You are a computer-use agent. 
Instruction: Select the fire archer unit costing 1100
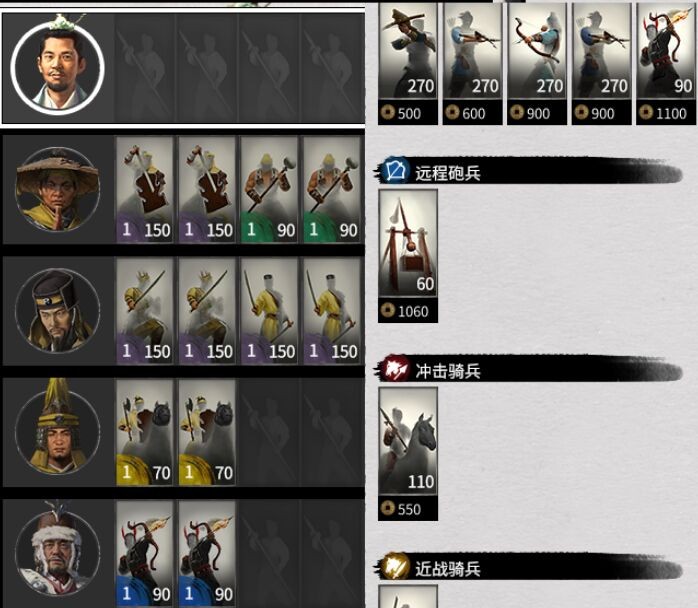[x=666, y=63]
